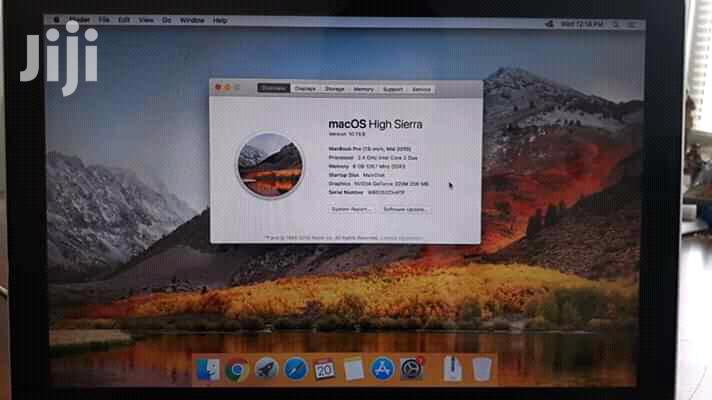Click the MacBook Pro model line
This screenshot has width=712, height=400.
(370, 149)
